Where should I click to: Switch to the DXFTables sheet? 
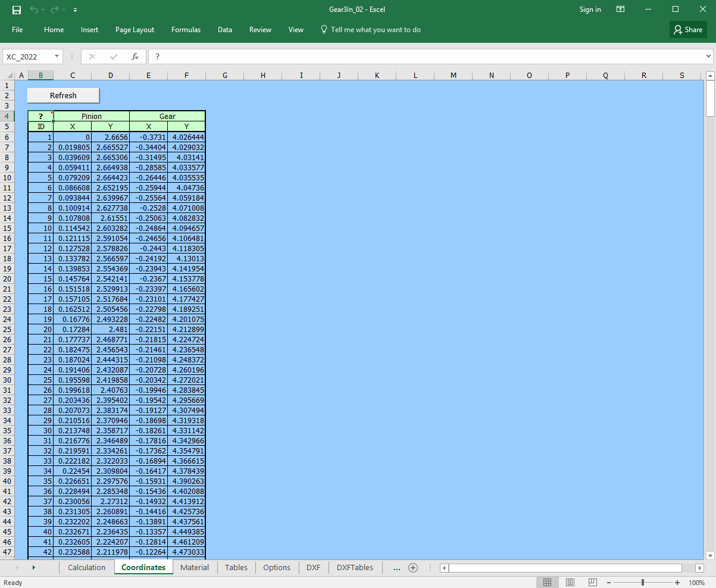(355, 567)
